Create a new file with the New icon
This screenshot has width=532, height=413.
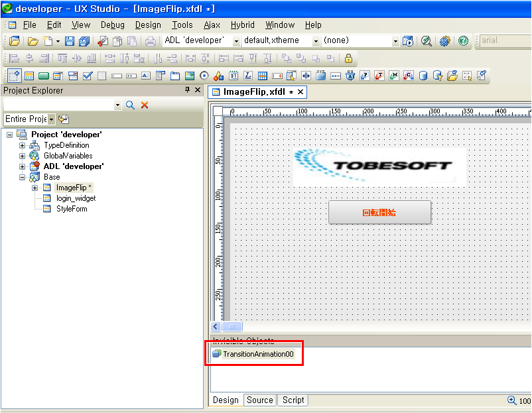[x=48, y=41]
